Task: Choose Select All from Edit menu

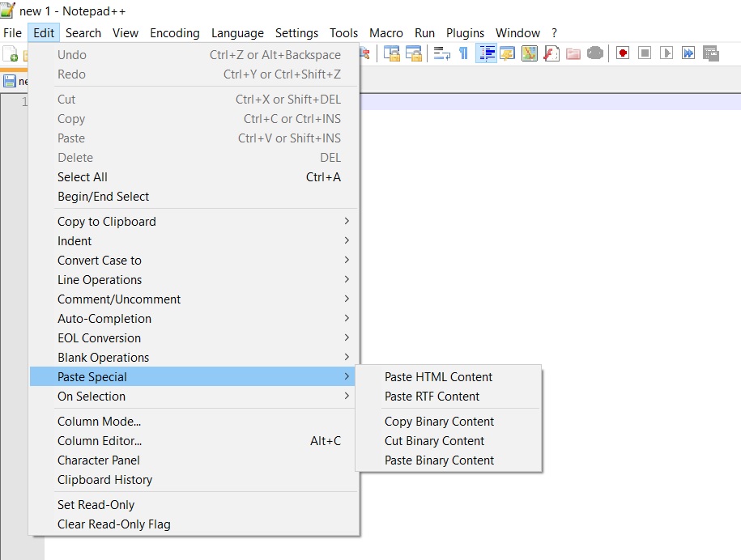Action: (x=194, y=177)
